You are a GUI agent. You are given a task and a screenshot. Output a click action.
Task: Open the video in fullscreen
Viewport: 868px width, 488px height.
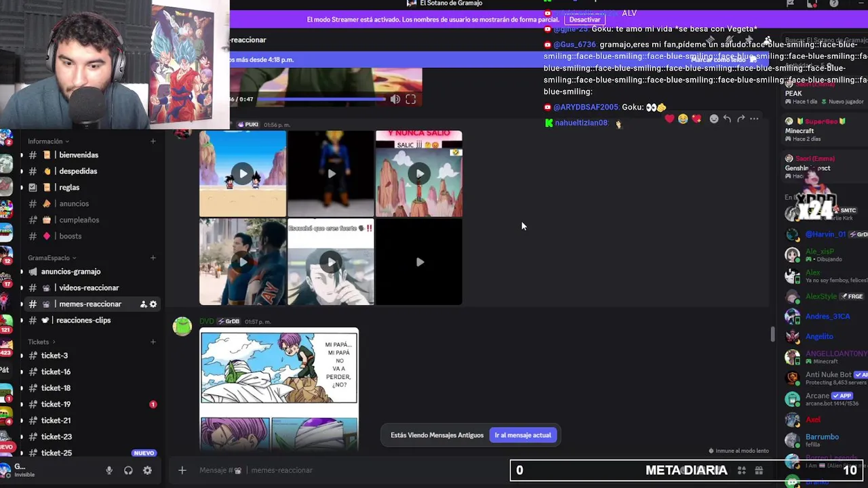coord(411,100)
